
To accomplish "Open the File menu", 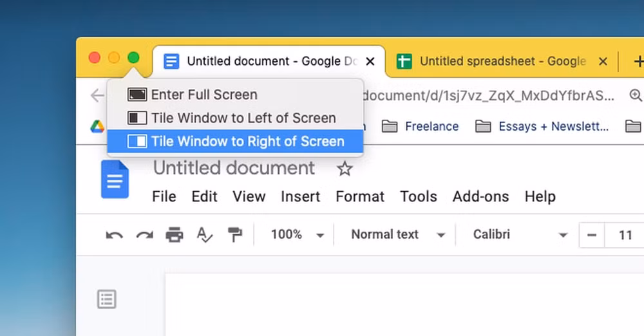I will [x=164, y=196].
